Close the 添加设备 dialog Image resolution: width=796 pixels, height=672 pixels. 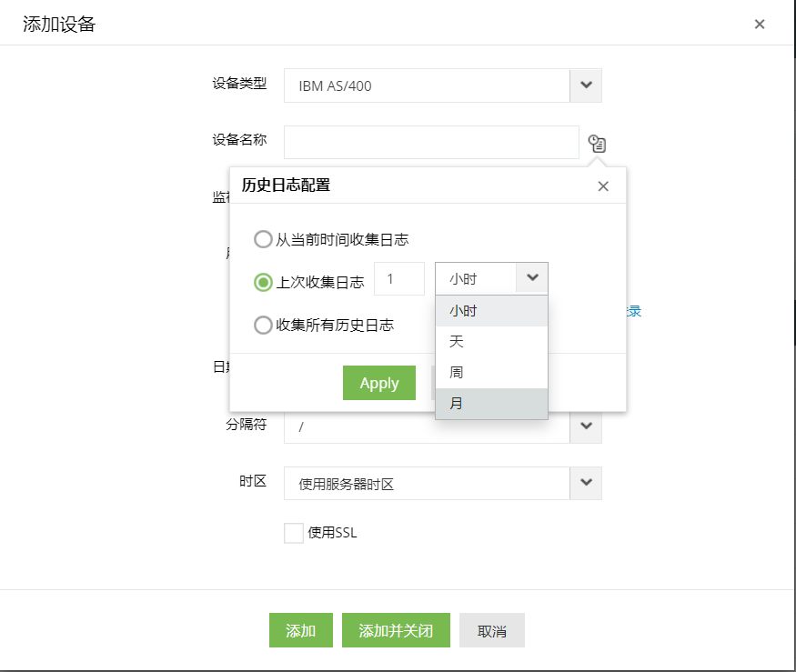760,25
